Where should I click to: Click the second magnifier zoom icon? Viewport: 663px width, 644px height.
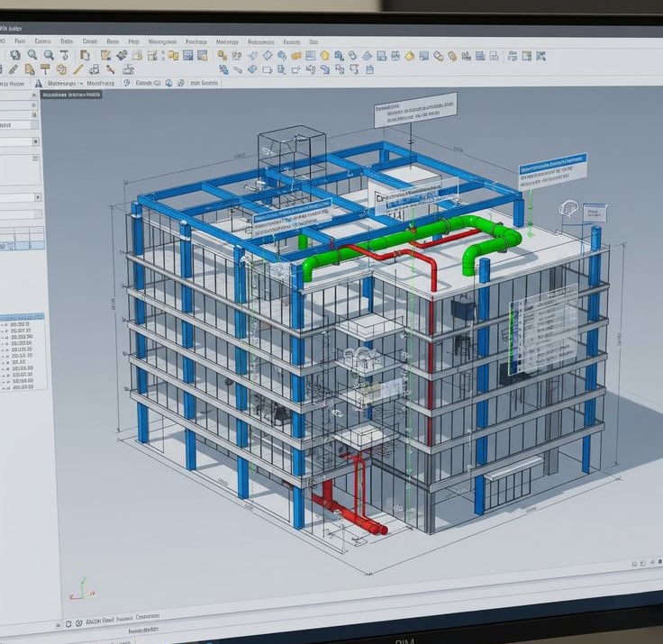click(x=49, y=55)
